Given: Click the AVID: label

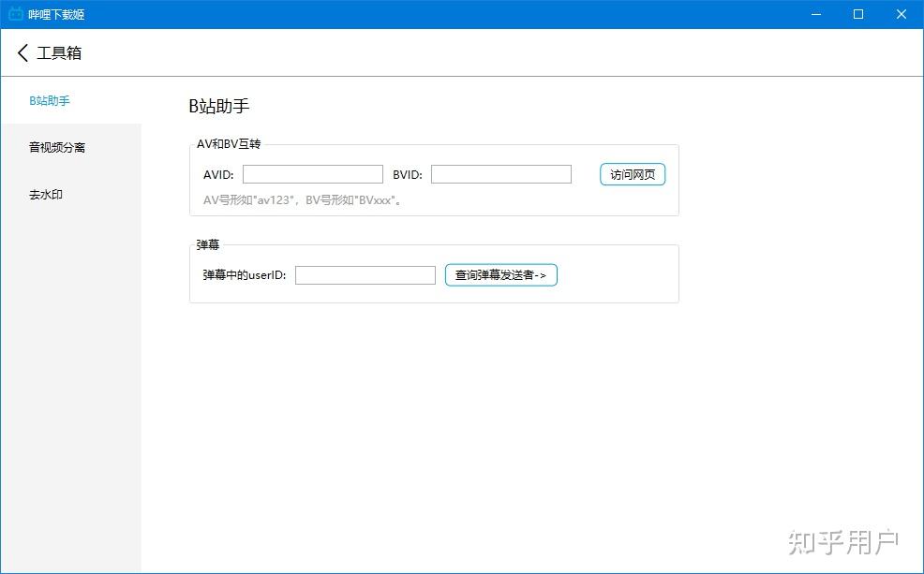Looking at the screenshot, I should click(218, 175).
